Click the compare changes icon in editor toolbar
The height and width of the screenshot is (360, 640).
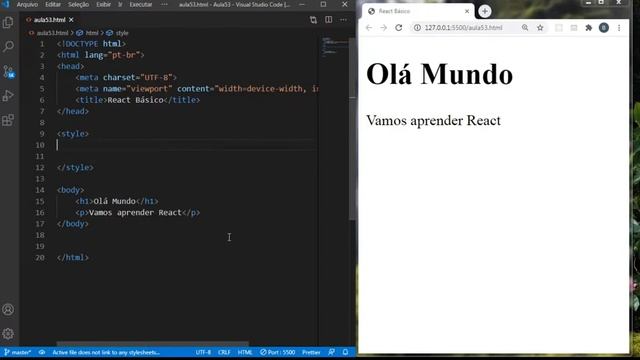pos(313,20)
